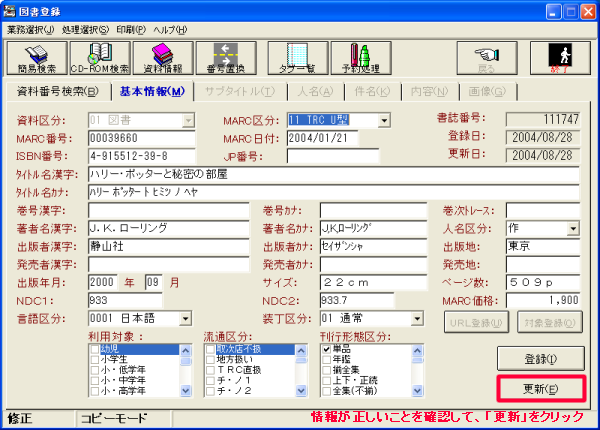Click the NDC1 field showing 933
The image size is (600, 430).
125,300
